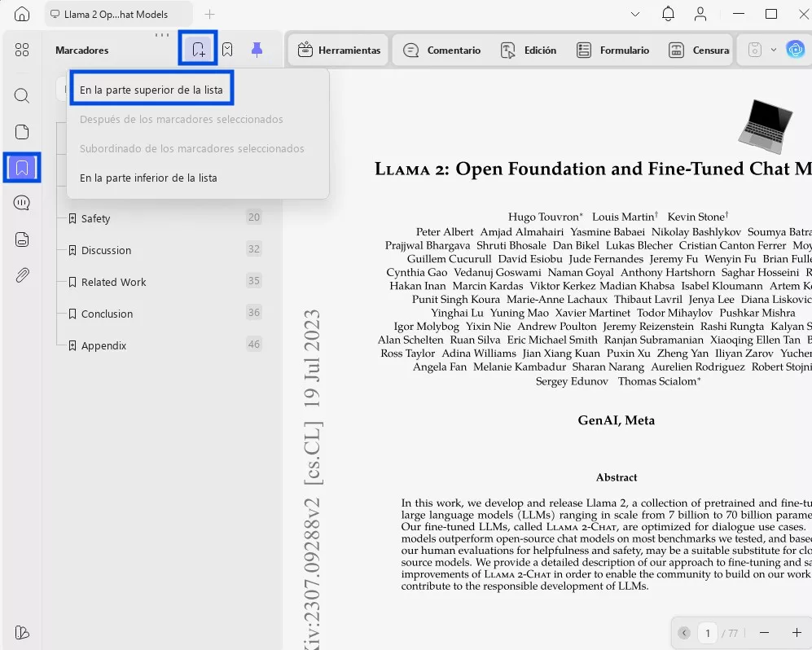The height and width of the screenshot is (650, 812).
Task: Click the add bookmark icon
Action: [x=198, y=49]
